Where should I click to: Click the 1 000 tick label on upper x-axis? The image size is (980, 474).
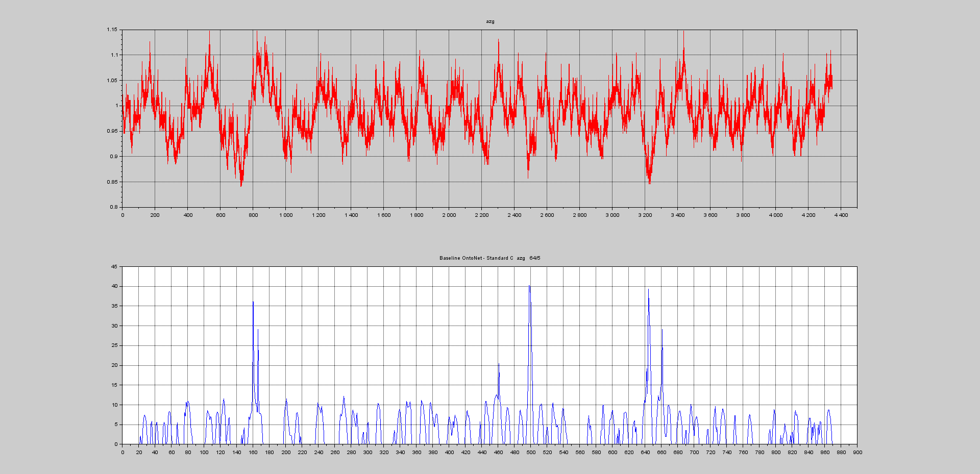point(286,215)
